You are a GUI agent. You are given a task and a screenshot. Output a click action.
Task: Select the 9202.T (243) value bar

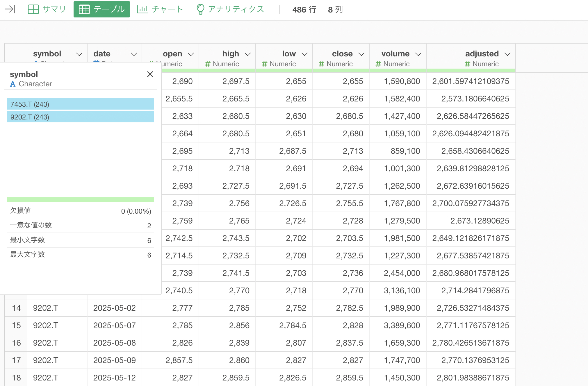(x=80, y=117)
